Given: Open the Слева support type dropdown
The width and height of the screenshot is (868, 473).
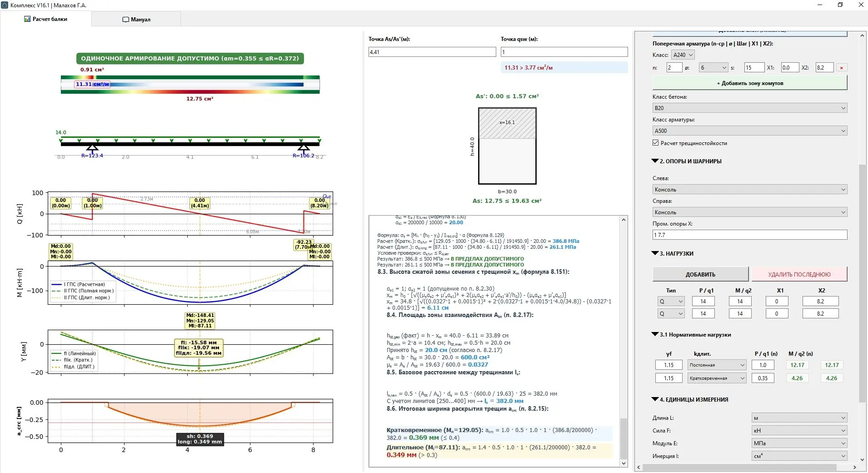Looking at the screenshot, I should point(749,189).
